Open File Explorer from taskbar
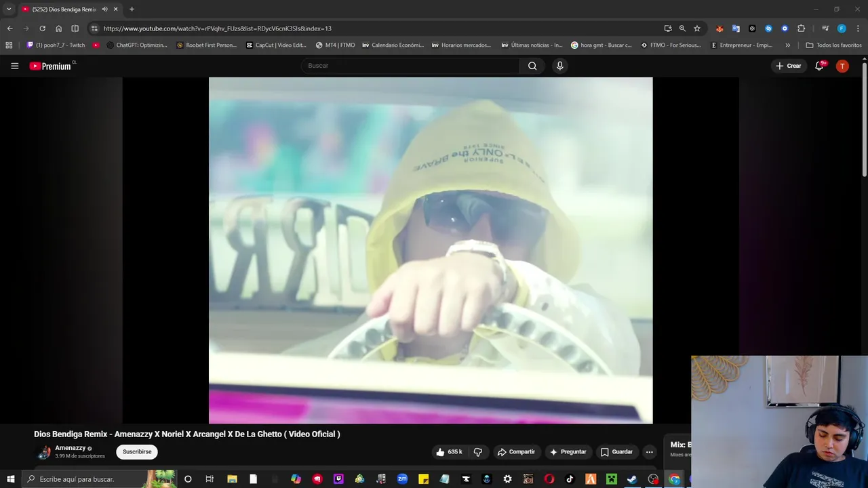This screenshot has height=488, width=868. 232,479
